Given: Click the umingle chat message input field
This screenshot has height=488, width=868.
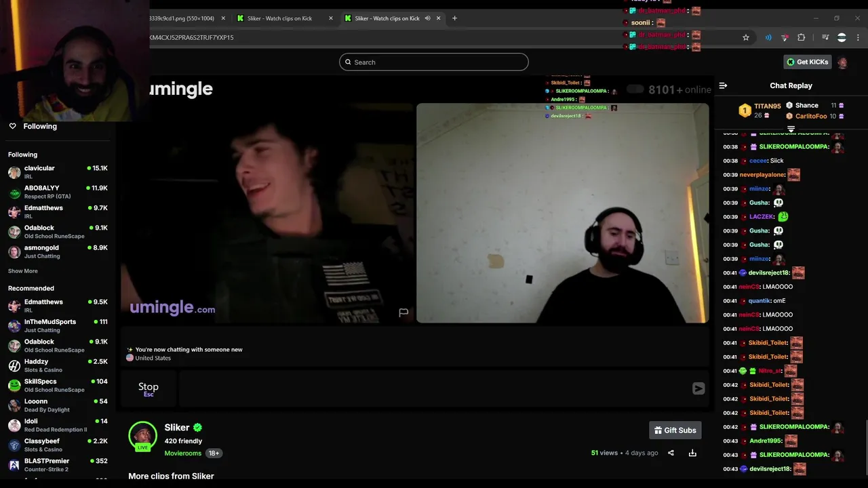Looking at the screenshot, I should [x=434, y=388].
